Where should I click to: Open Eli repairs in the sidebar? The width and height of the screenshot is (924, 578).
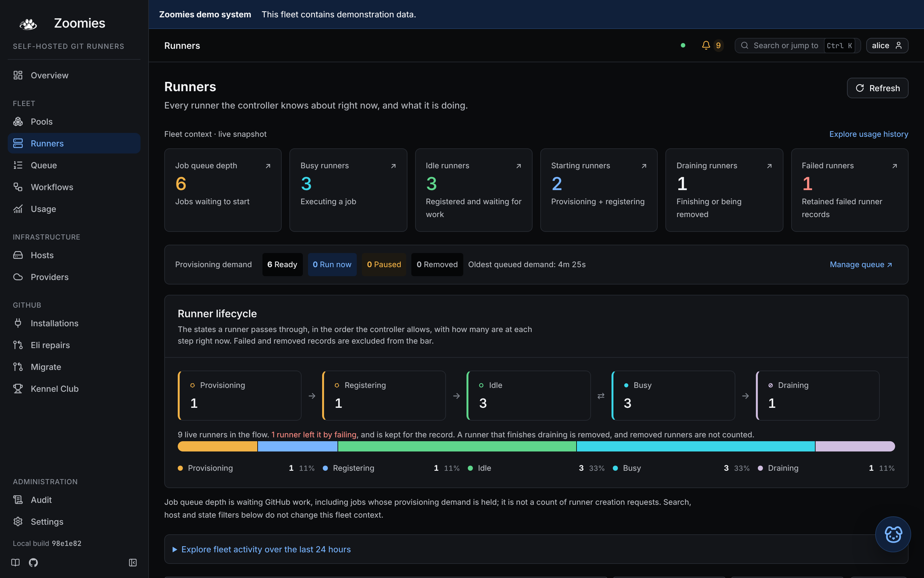pyautogui.click(x=74, y=345)
